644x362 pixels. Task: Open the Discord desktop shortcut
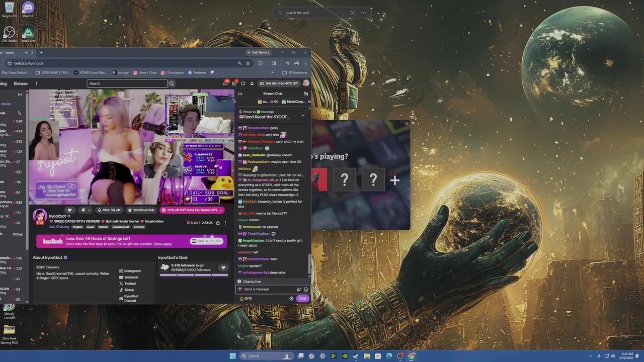tap(28, 10)
